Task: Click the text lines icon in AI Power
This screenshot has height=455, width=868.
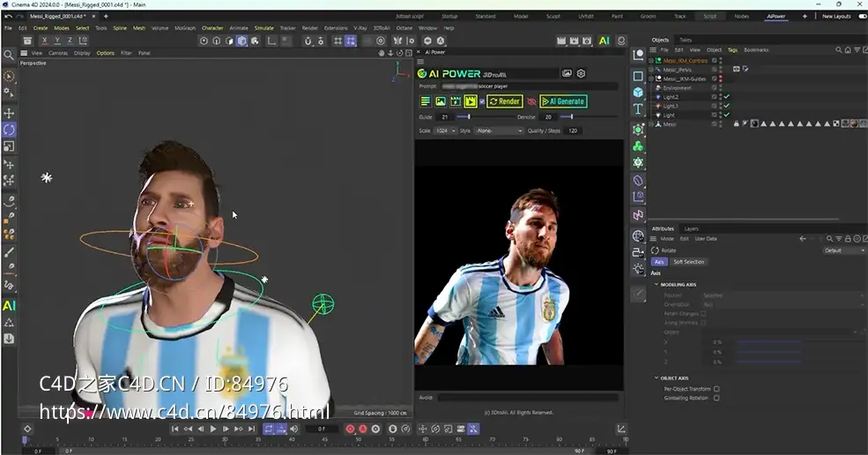Action: point(425,101)
